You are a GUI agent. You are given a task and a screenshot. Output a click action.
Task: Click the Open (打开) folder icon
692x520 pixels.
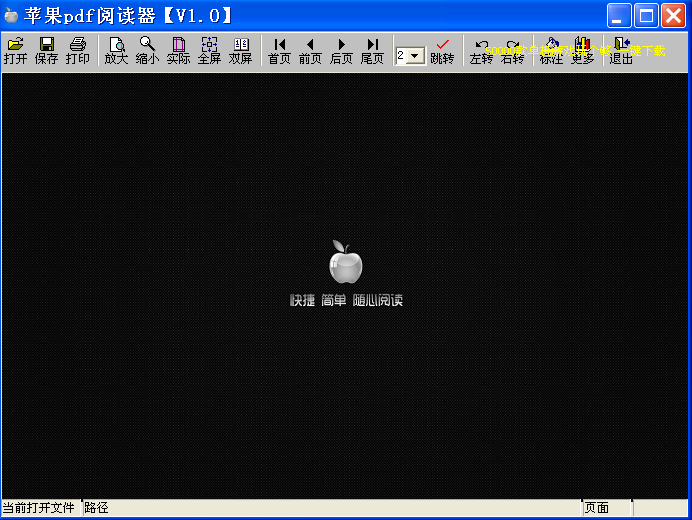point(15,51)
